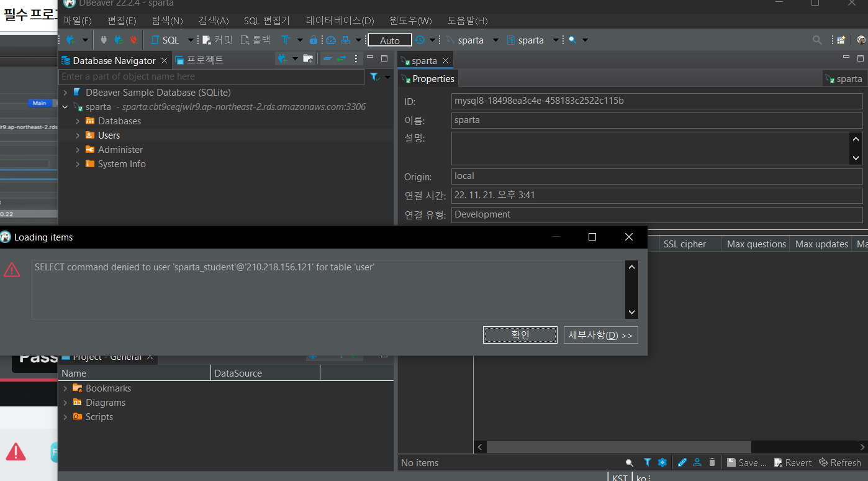Click the navigator filter funnel icon
This screenshot has height=481, width=868.
click(x=374, y=76)
